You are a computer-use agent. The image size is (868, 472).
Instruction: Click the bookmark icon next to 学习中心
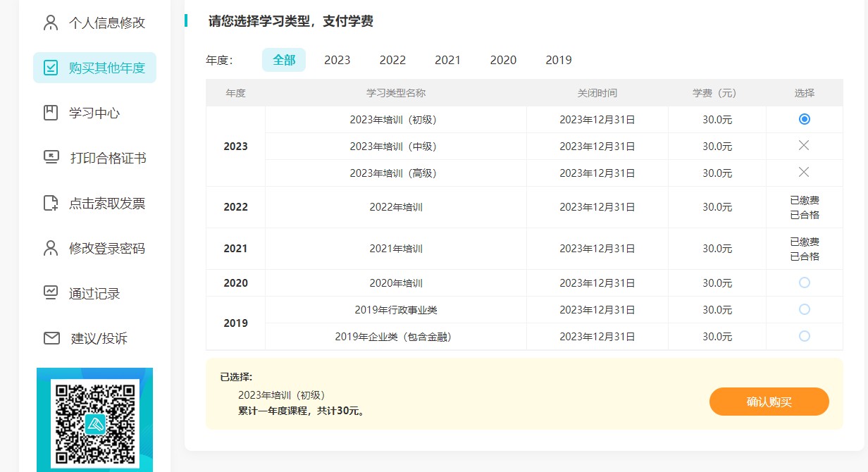point(50,113)
